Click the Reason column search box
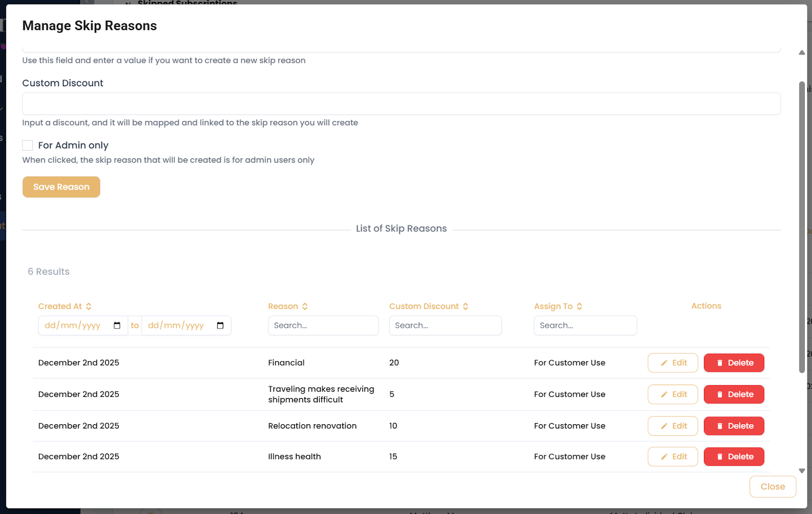The width and height of the screenshot is (812, 514). (323, 326)
